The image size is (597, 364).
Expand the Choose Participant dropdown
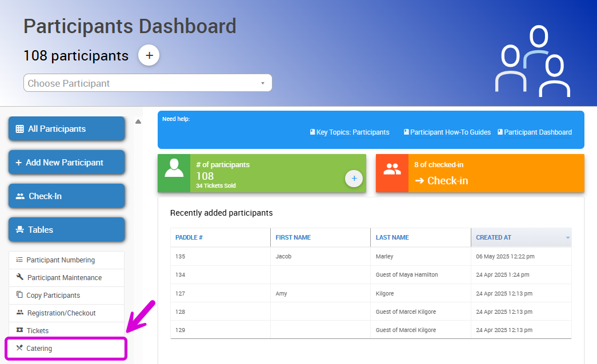click(264, 83)
